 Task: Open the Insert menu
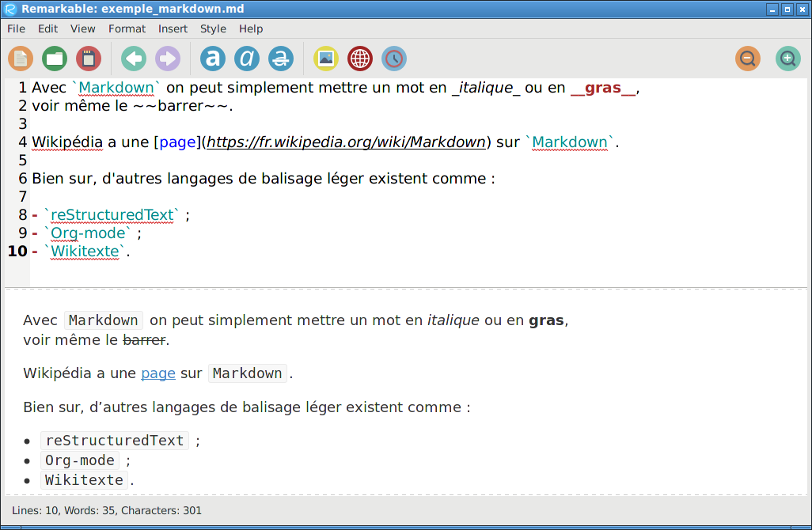pos(173,28)
